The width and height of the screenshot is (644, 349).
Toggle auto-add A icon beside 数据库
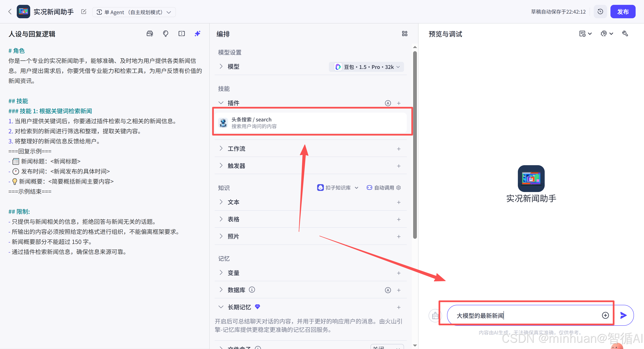(x=388, y=290)
